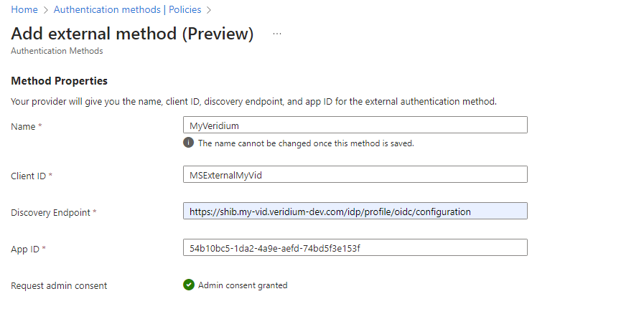Click the breadcrumb chevron after Policies
Viewport: 644px width, 309px height.
208,10
